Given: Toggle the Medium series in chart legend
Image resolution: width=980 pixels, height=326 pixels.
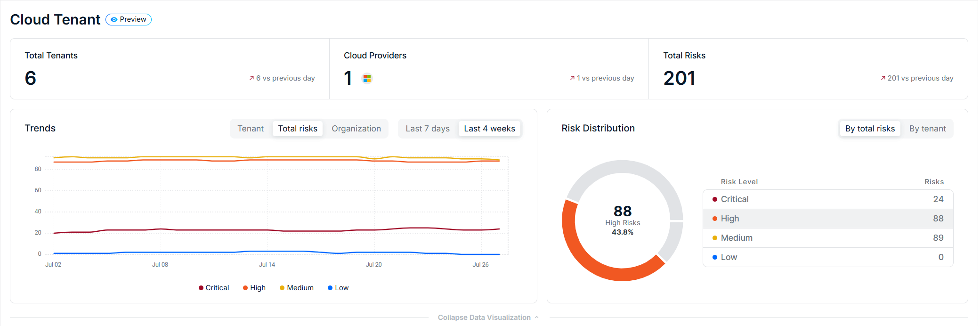Looking at the screenshot, I should [297, 288].
